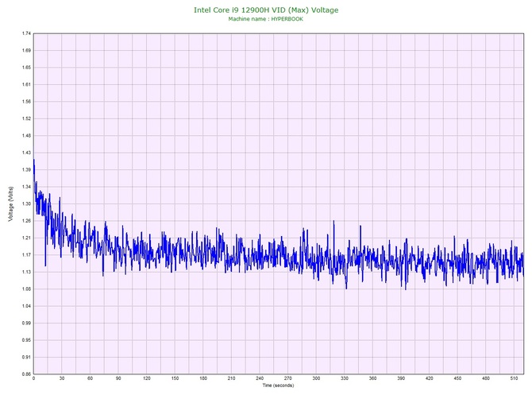Image resolution: width=532 pixels, height=399 pixels.
Task: Click the 0.86 y-axis value
Action: tap(26, 374)
